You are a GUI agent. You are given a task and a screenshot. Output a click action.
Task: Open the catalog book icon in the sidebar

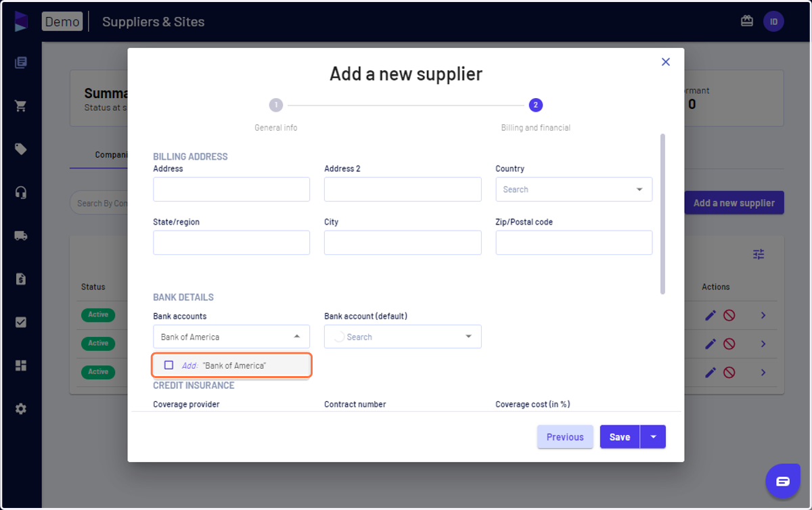click(21, 63)
